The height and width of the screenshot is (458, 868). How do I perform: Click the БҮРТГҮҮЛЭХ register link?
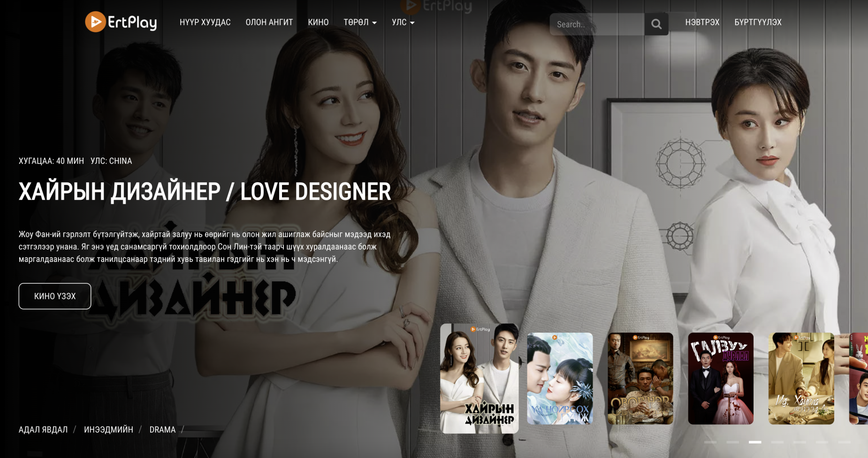(x=758, y=23)
